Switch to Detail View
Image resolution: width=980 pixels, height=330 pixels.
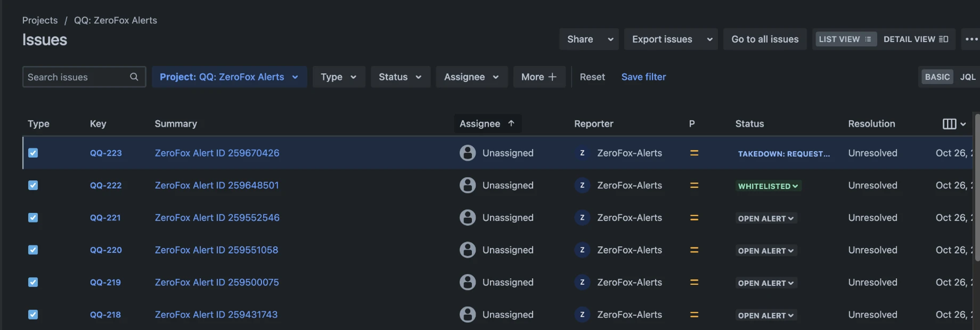[915, 39]
